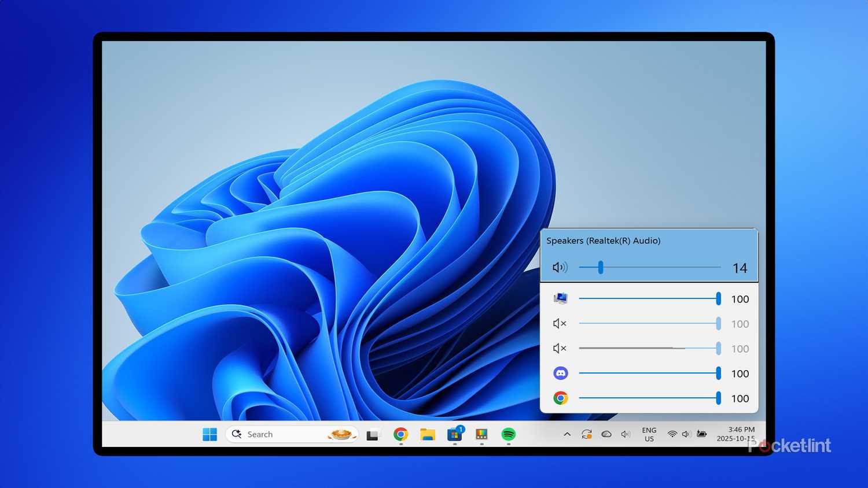868x488 pixels.
Task: Open the ENG US language switcher
Action: coord(649,434)
